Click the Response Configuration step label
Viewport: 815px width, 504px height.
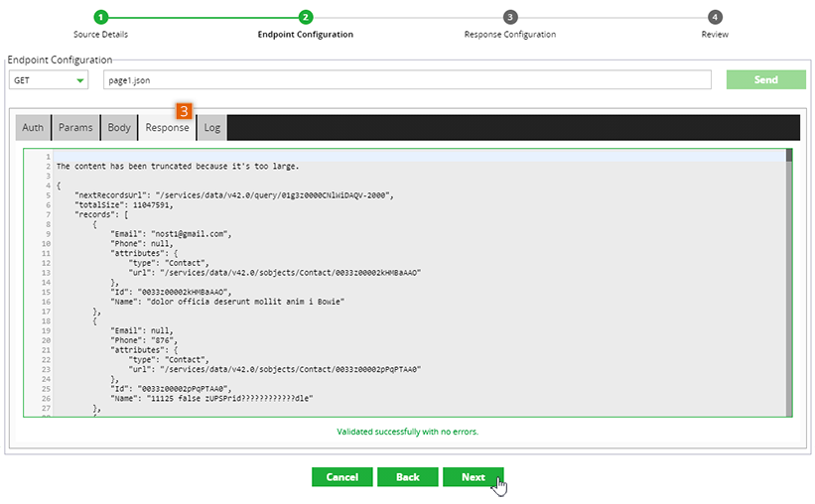point(510,35)
